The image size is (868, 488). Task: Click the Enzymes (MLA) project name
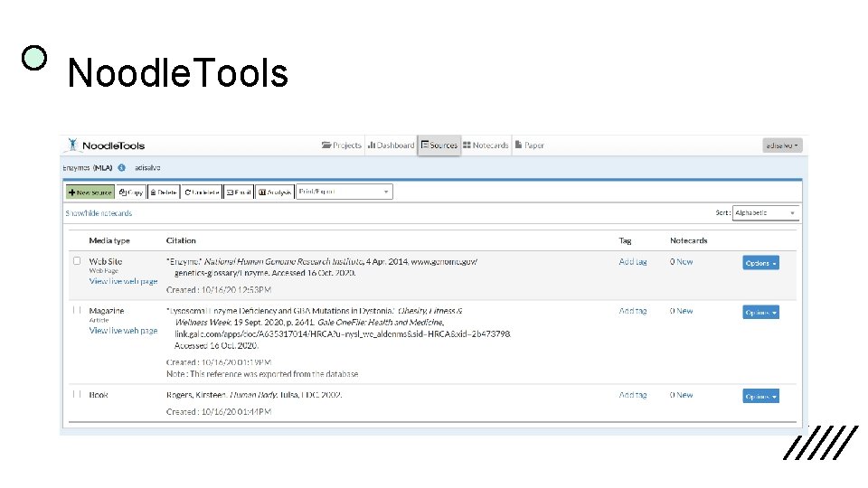coord(88,168)
